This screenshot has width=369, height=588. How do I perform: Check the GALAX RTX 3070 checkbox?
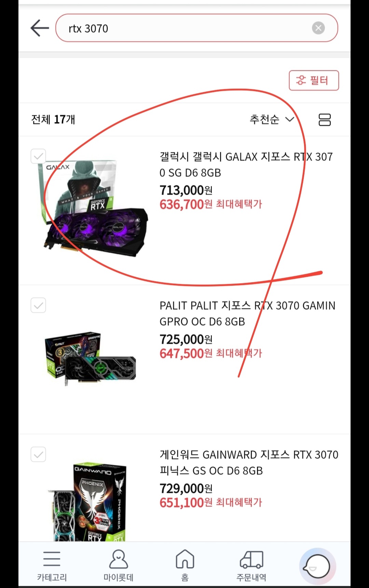pyautogui.click(x=38, y=156)
